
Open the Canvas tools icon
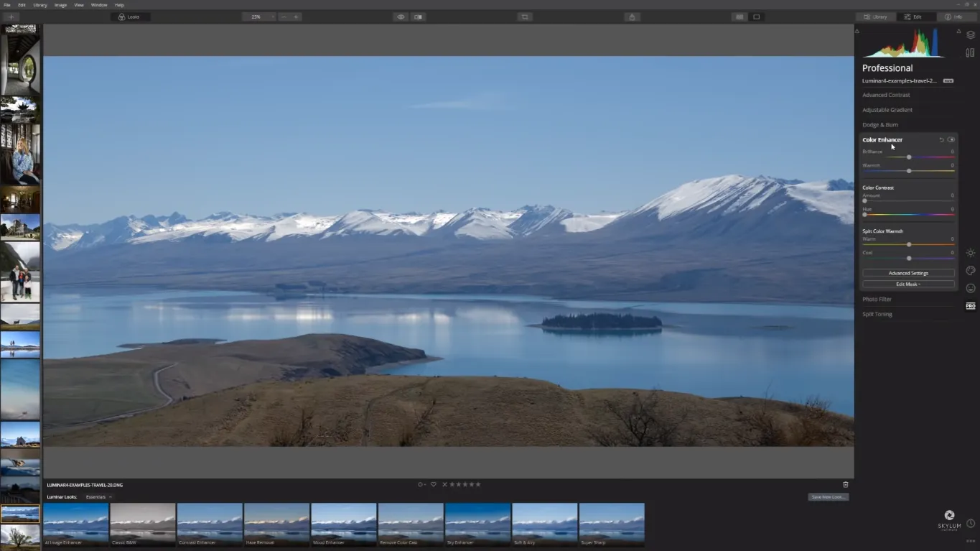click(970, 52)
